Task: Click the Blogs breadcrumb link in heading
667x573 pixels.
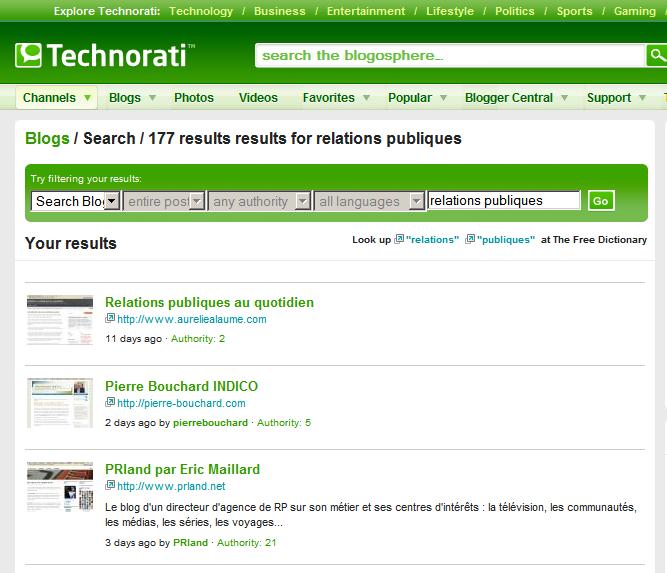Action: point(47,139)
